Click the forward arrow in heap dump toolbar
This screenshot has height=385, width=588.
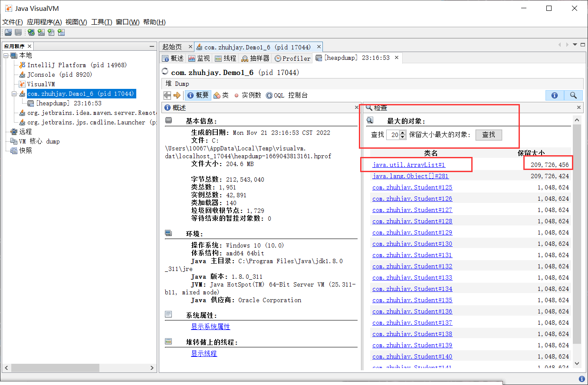(x=177, y=95)
